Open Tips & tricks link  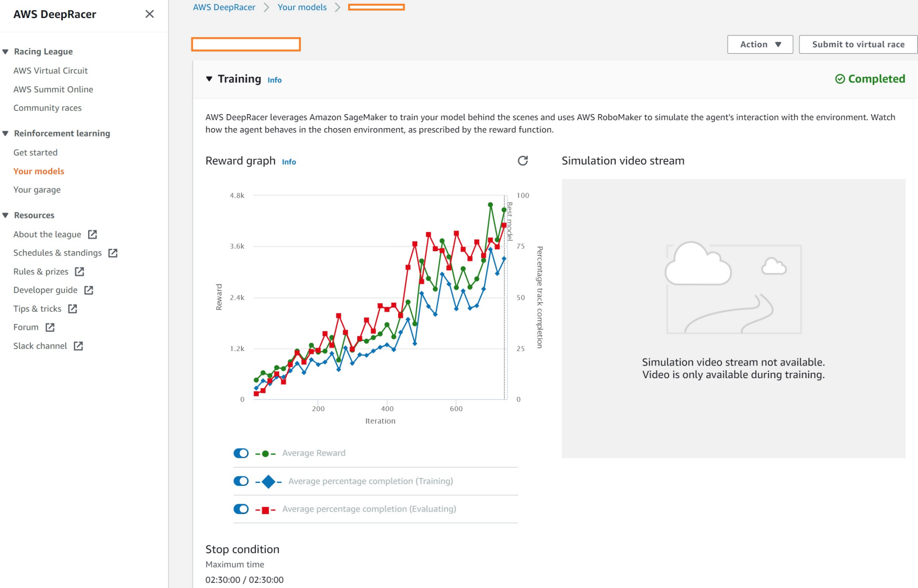pos(37,309)
